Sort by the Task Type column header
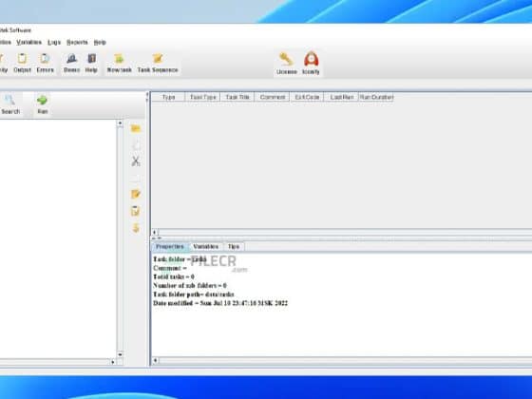Screen dimensions: 532x399 coord(202,97)
